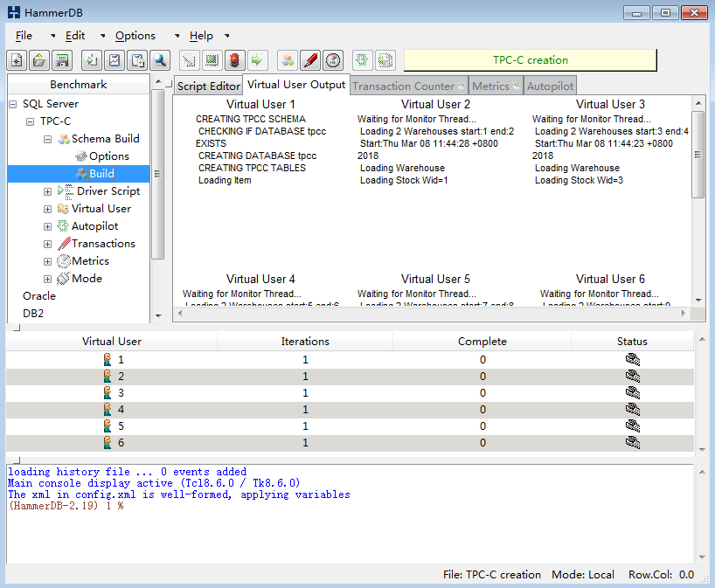Click the Options gear tree icon
The image size is (715, 588).
[81, 156]
